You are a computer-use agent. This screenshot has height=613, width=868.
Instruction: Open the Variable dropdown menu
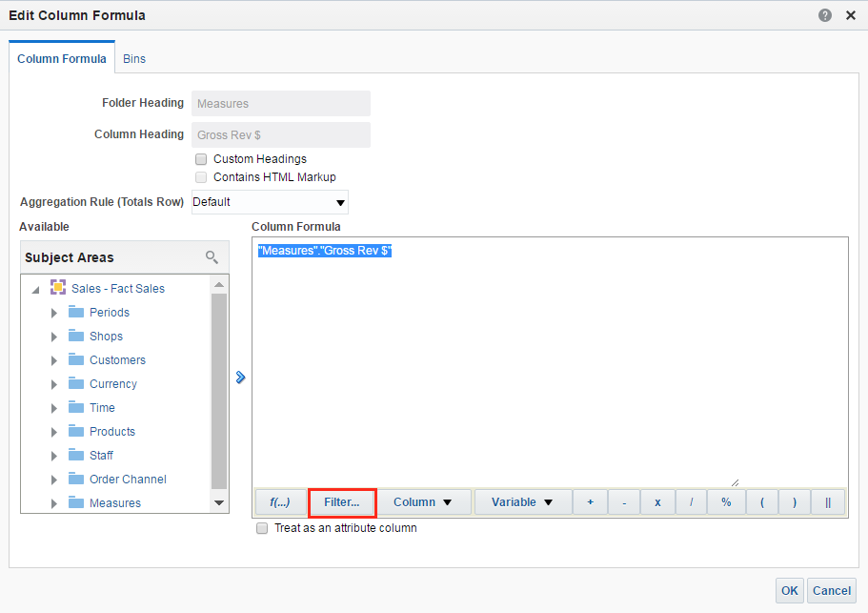click(x=522, y=502)
